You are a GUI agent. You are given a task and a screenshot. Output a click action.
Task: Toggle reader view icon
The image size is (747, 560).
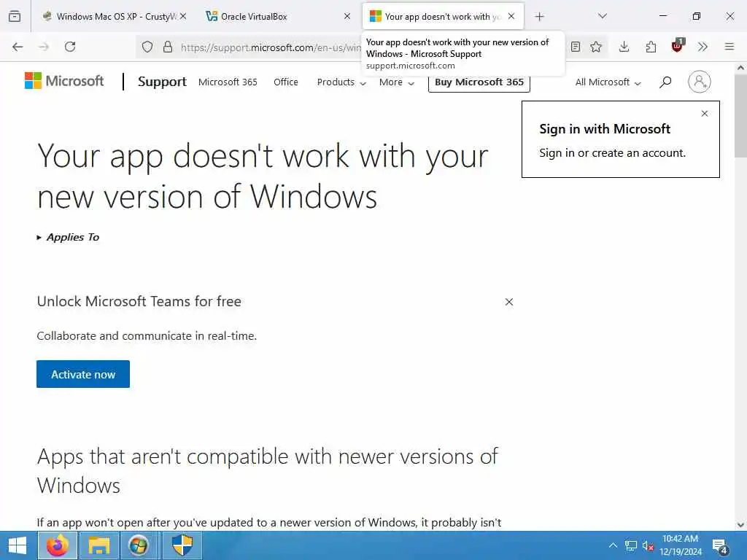point(576,47)
